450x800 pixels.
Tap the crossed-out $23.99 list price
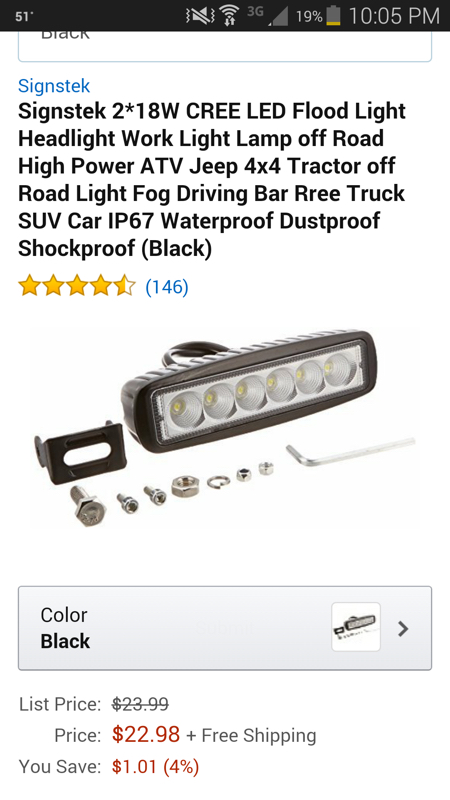140,704
